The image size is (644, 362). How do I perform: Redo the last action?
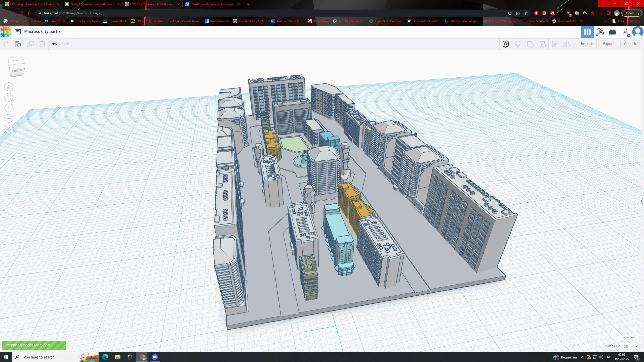pos(66,44)
